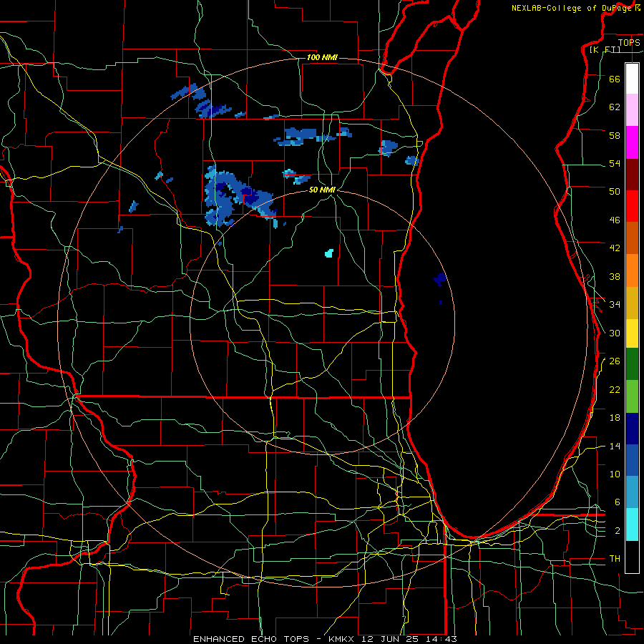Screen dimensions: 644x644
Task: Select the magenta legend color block
Action: (x=632, y=142)
